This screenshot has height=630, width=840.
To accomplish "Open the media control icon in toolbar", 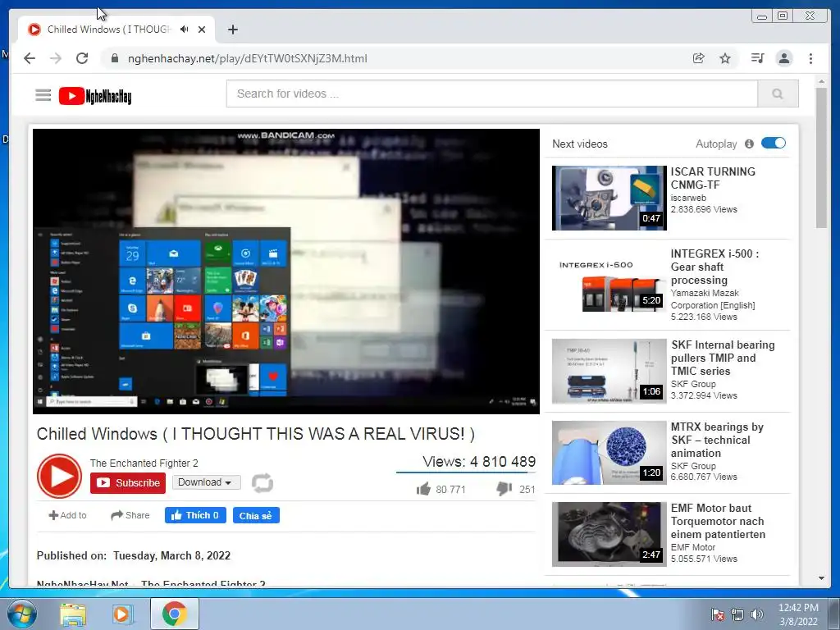I will pos(757,58).
